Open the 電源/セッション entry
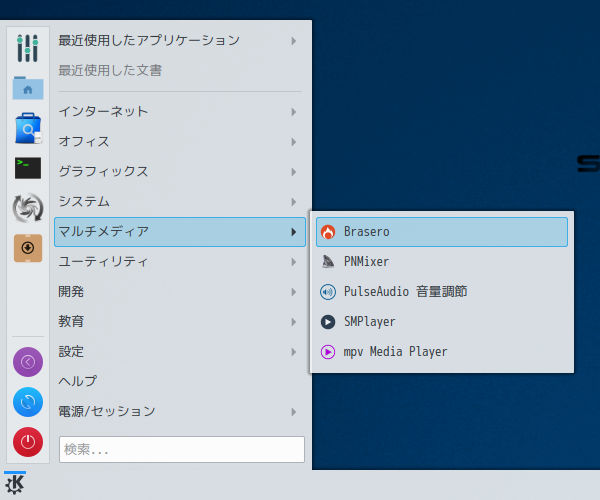The height and width of the screenshot is (500, 600). [180, 412]
